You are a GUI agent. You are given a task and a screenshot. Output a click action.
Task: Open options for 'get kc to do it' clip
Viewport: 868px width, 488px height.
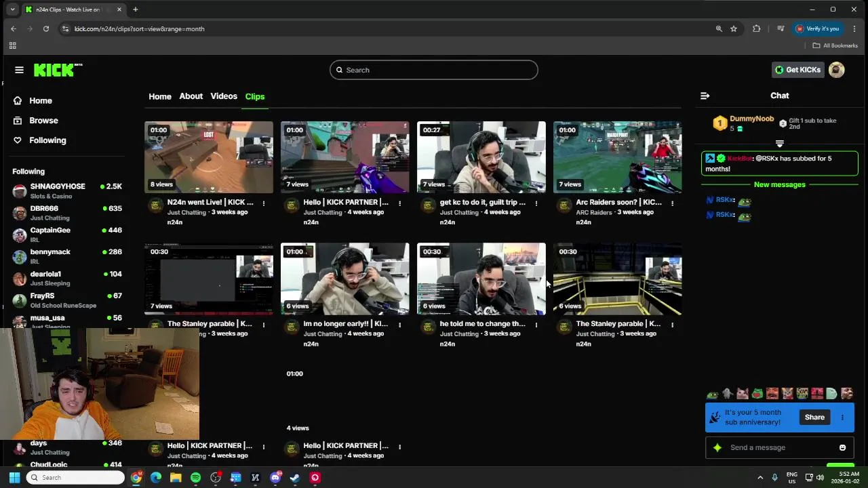536,203
